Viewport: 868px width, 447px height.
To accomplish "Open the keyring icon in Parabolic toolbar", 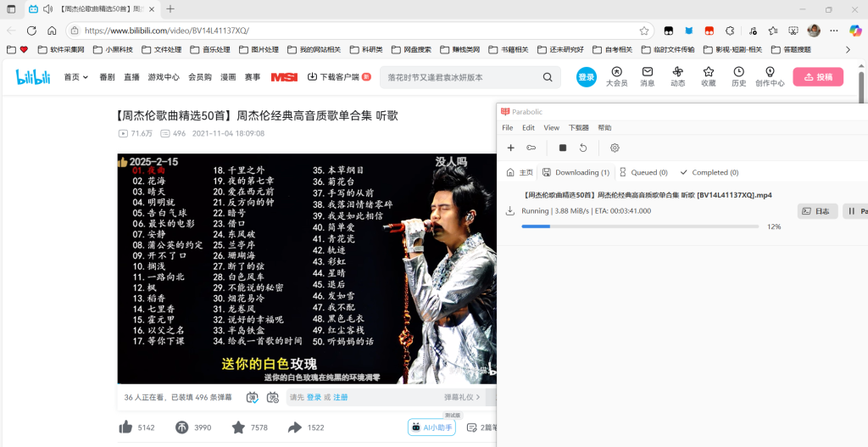I will pyautogui.click(x=531, y=148).
